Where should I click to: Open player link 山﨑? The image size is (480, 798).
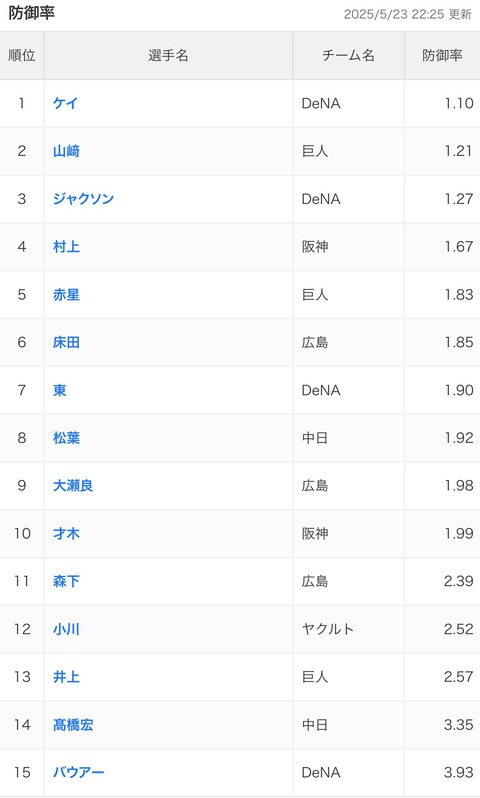[x=66, y=151]
